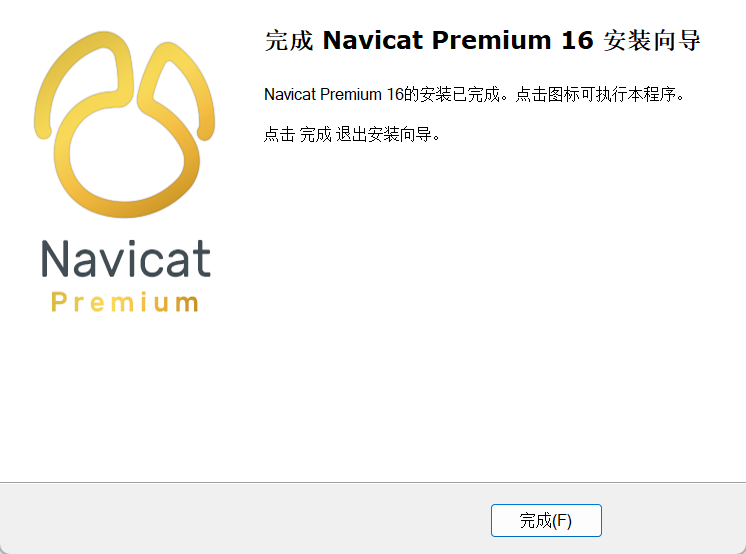Click the gold Navicat rabbit-shaped logo

click(124, 125)
